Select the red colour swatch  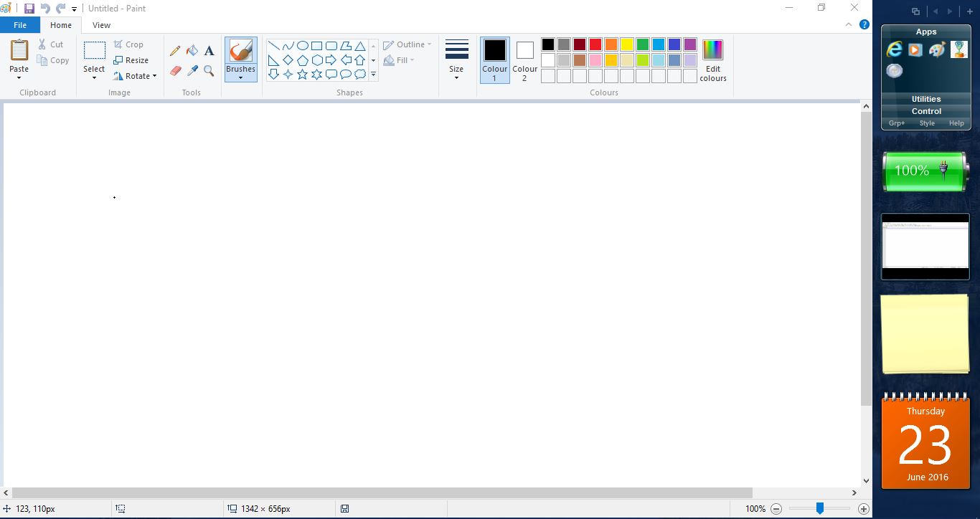pos(595,44)
